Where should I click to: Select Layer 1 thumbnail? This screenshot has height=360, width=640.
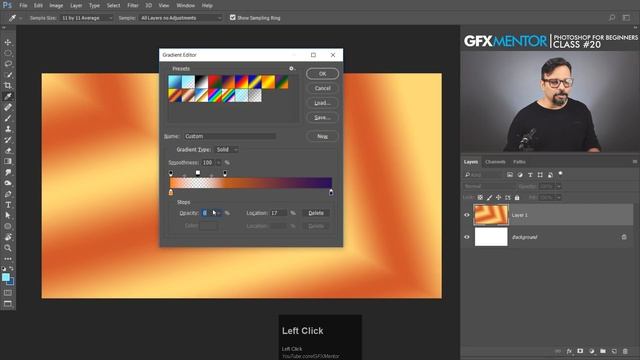(491, 215)
